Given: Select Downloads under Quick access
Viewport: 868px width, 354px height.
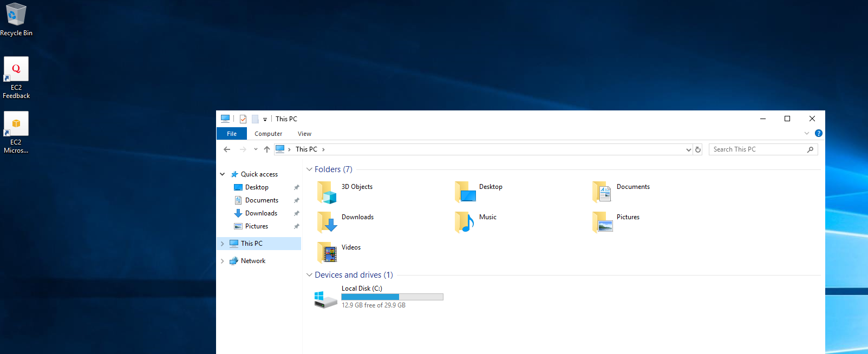Looking at the screenshot, I should pos(261,213).
